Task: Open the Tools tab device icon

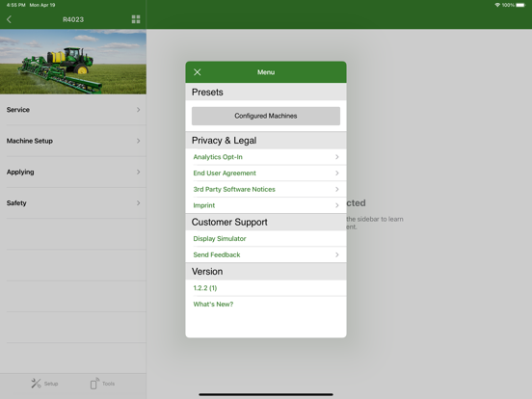Action: (94, 384)
